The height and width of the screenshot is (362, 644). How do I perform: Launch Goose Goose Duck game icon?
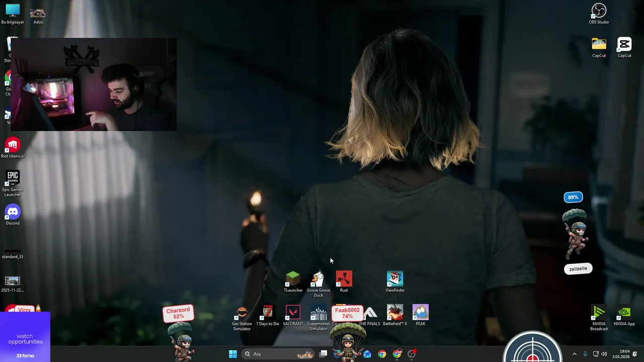(318, 284)
